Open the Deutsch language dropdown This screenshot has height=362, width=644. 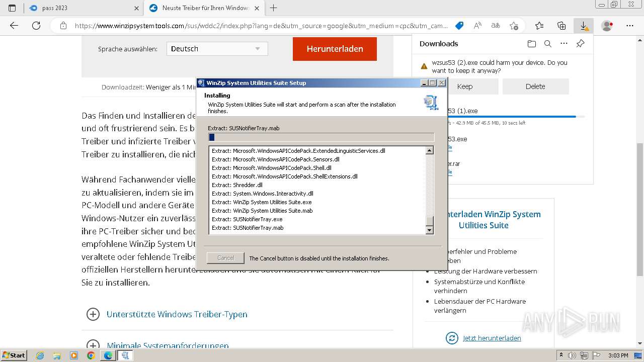click(217, 49)
